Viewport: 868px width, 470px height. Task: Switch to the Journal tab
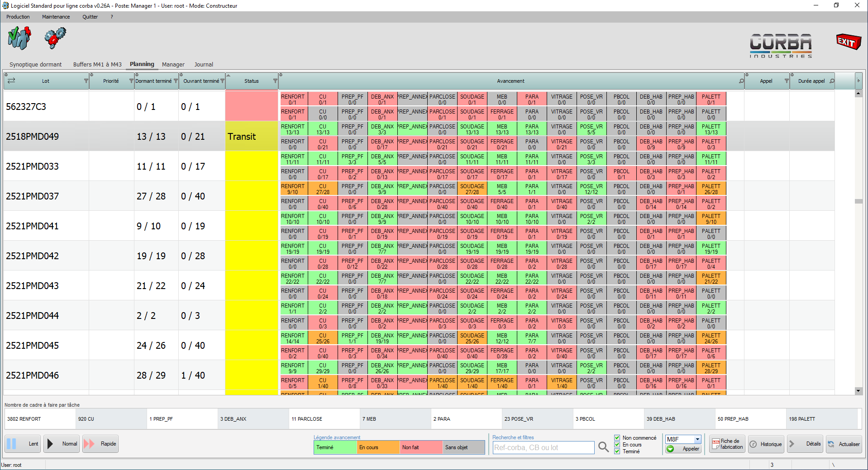pos(204,65)
